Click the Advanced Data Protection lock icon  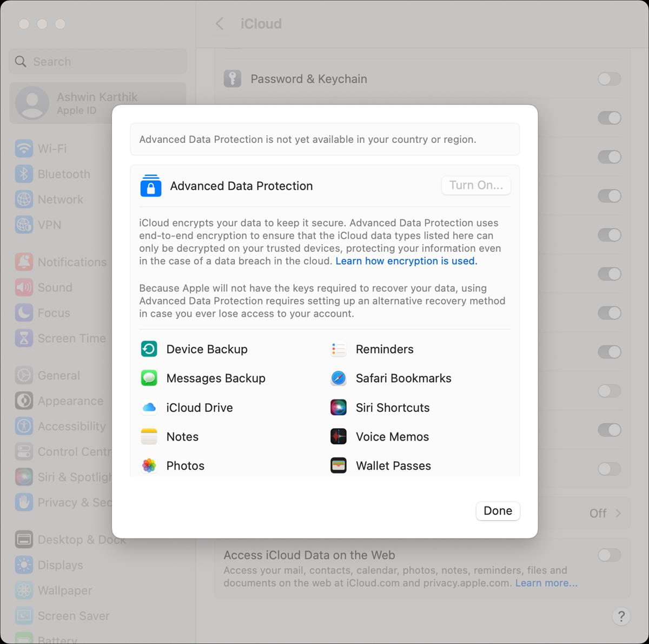[150, 186]
